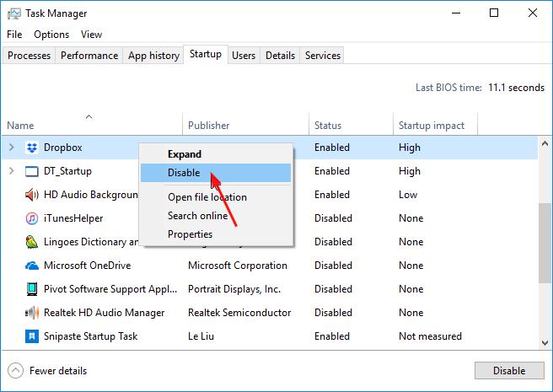Click the Le Liu publisher cell
553x392 pixels.
tap(201, 336)
